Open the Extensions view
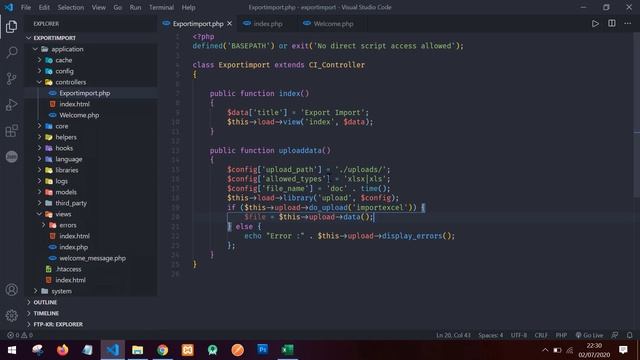 coord(11,131)
